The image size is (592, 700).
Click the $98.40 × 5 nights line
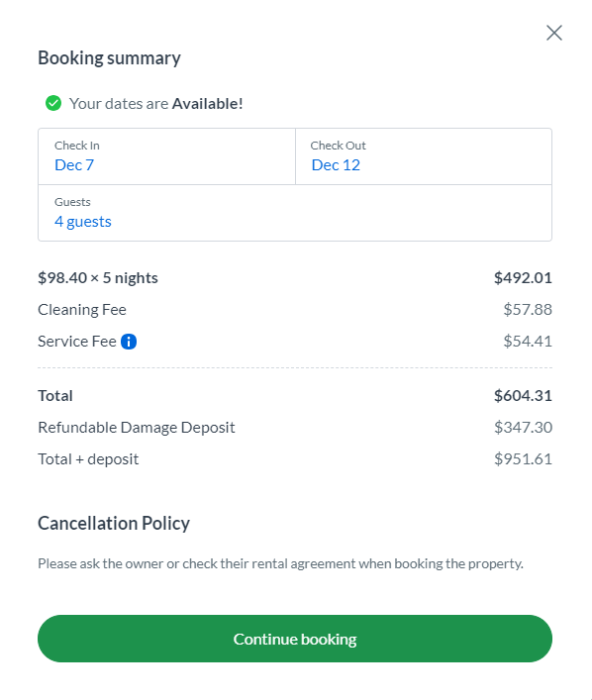pyautogui.click(x=98, y=277)
